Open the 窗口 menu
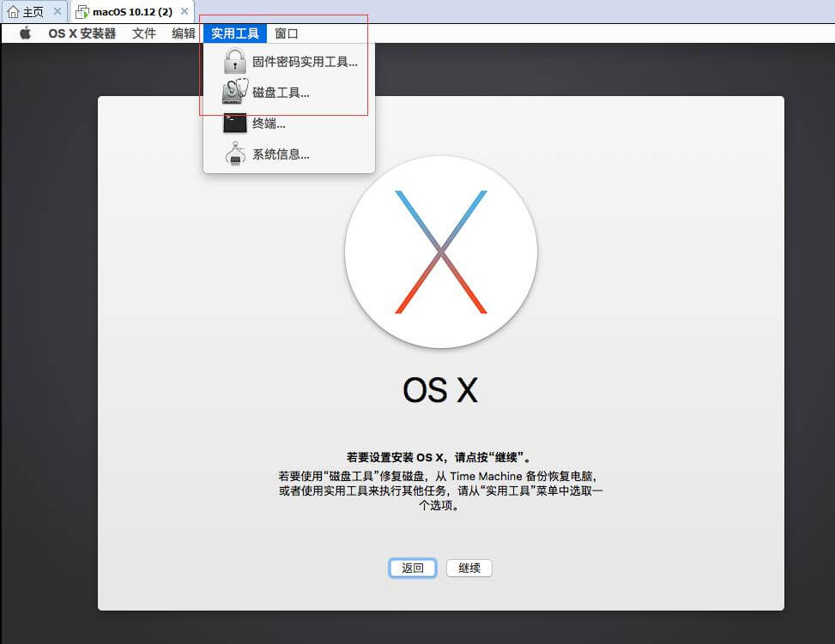Viewport: 835px width, 644px height. click(287, 33)
